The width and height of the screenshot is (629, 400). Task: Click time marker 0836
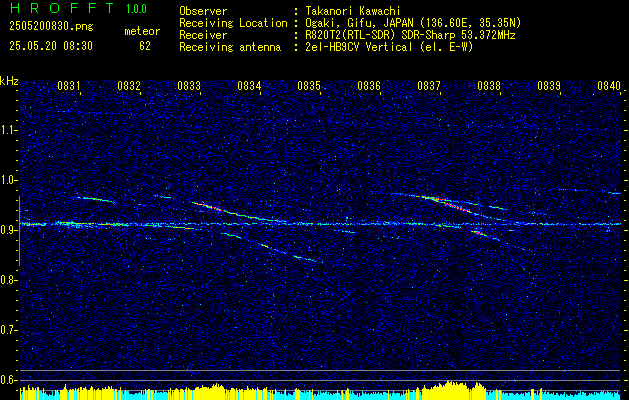(x=369, y=86)
